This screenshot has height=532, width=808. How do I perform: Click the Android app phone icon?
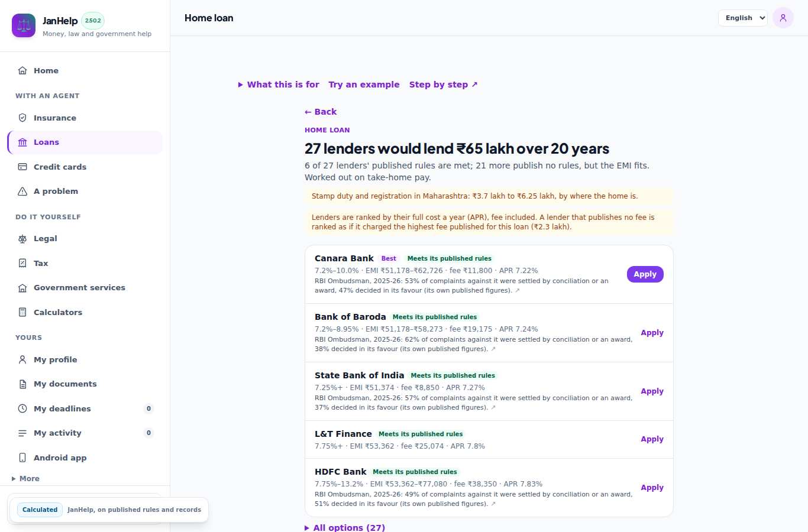click(22, 458)
